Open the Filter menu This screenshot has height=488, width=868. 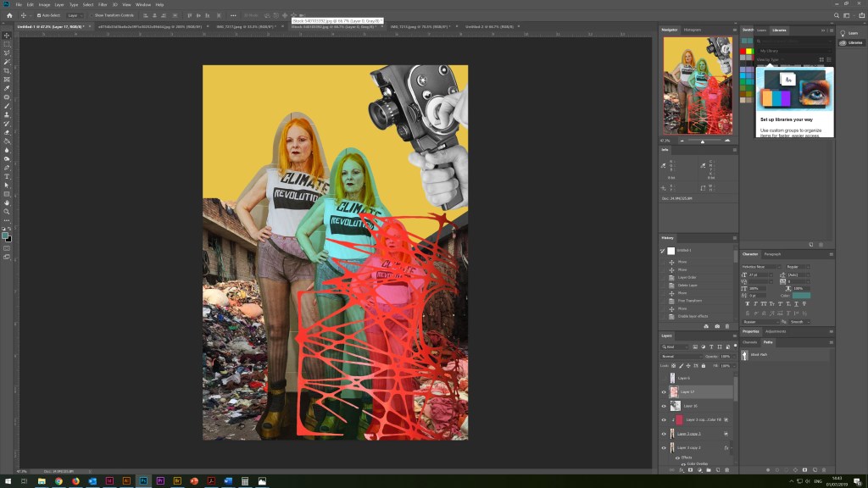(x=103, y=4)
